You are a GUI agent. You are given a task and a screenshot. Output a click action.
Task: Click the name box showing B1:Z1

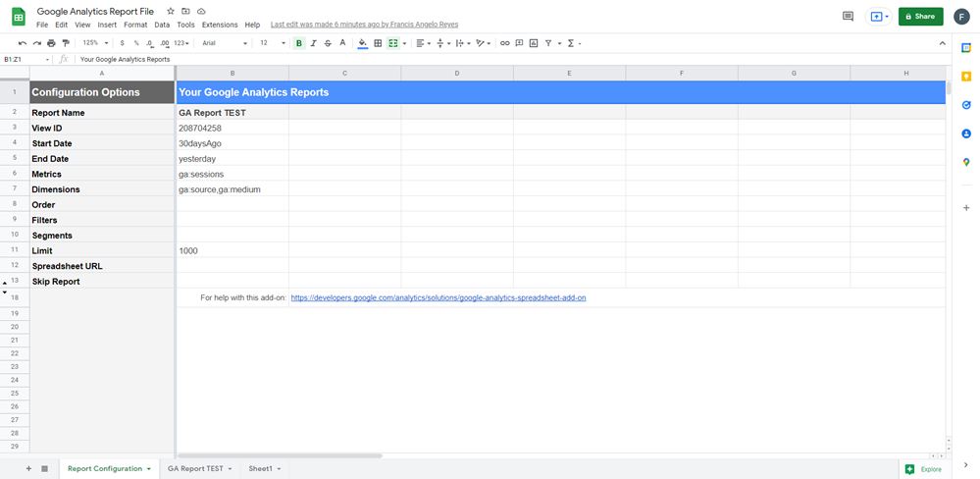pyautogui.click(x=26, y=60)
